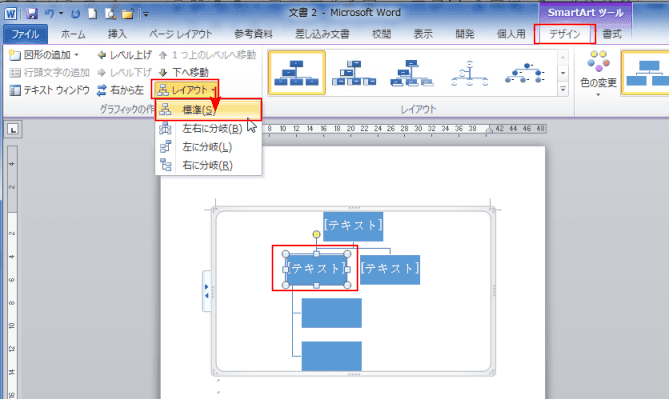Click レベル上げ promote button
Viewport: 669px width, 399px height.
tap(124, 55)
